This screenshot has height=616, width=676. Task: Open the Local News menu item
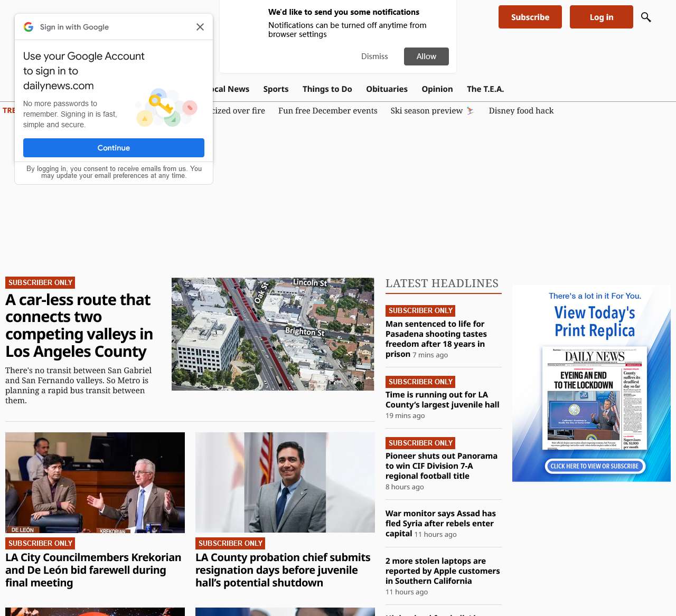click(x=231, y=89)
